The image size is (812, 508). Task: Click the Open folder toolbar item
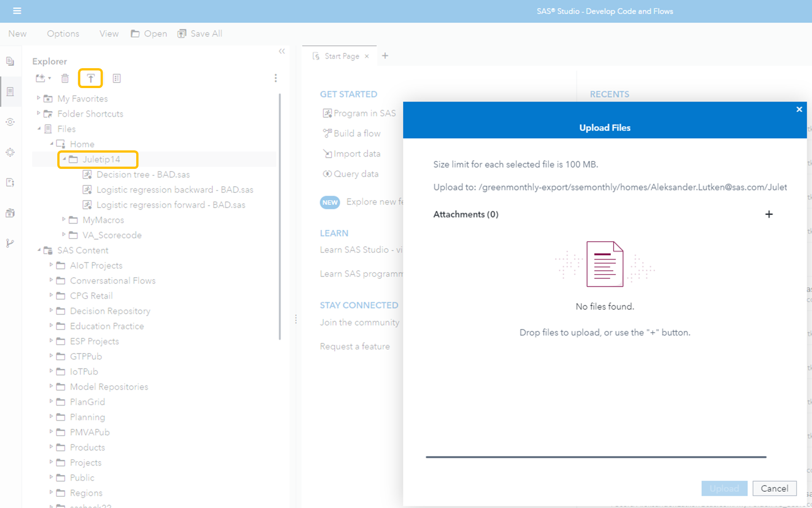coord(148,33)
